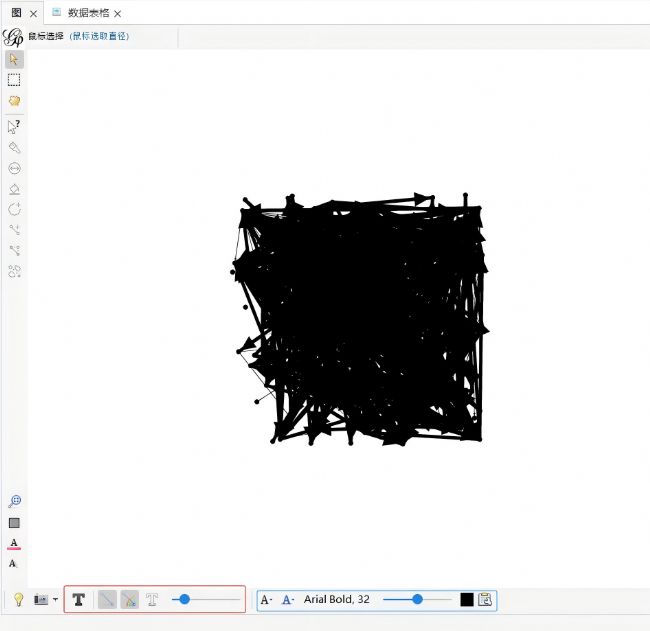The width and height of the screenshot is (650, 631).
Task: Select the shortest path tool
Action: 14,230
